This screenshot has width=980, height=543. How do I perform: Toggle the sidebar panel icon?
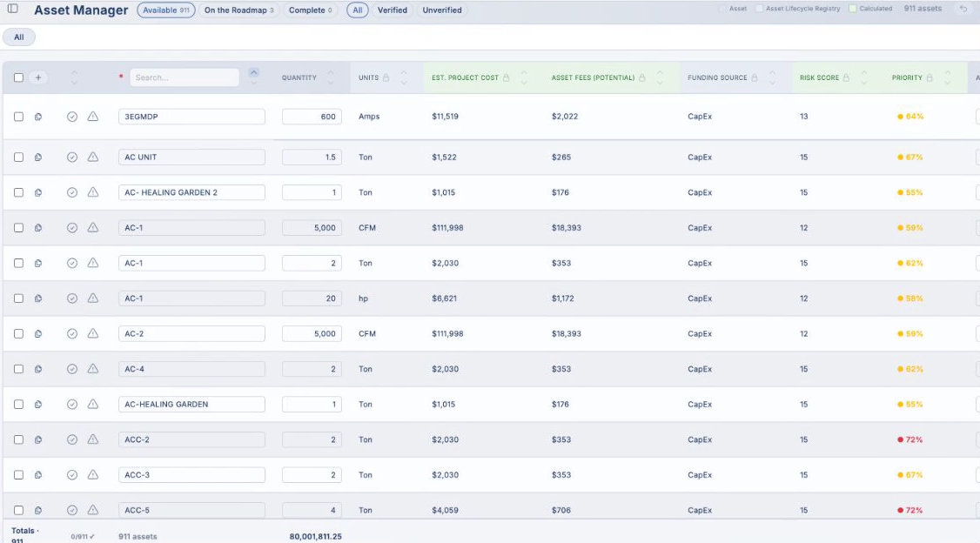[12, 9]
